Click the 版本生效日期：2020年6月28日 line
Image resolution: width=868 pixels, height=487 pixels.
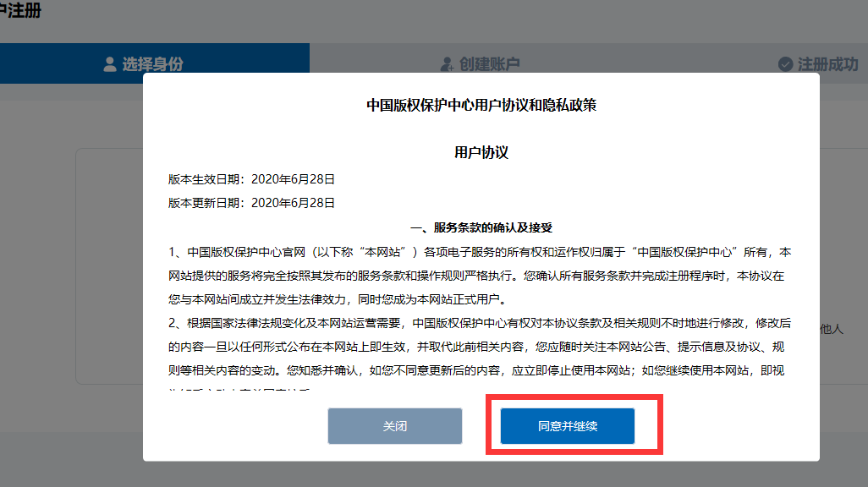tap(251, 179)
